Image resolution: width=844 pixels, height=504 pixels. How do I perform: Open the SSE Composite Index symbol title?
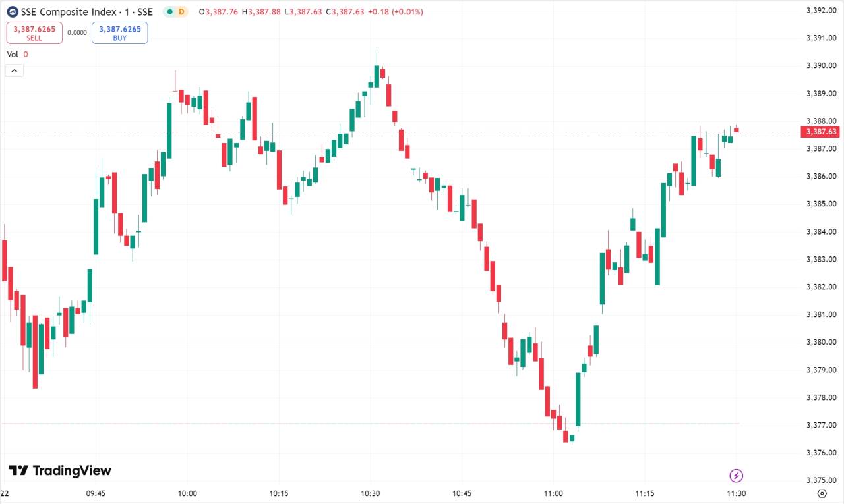[x=87, y=12]
